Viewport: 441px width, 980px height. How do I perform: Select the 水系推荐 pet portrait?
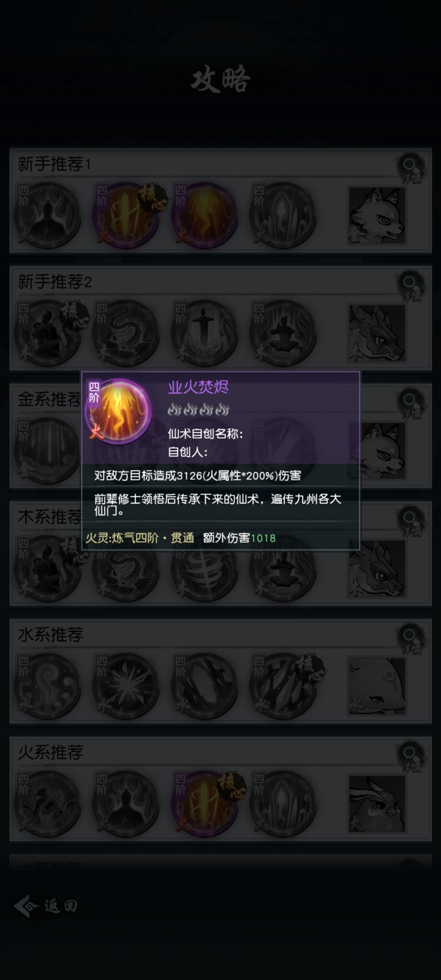pyautogui.click(x=376, y=686)
